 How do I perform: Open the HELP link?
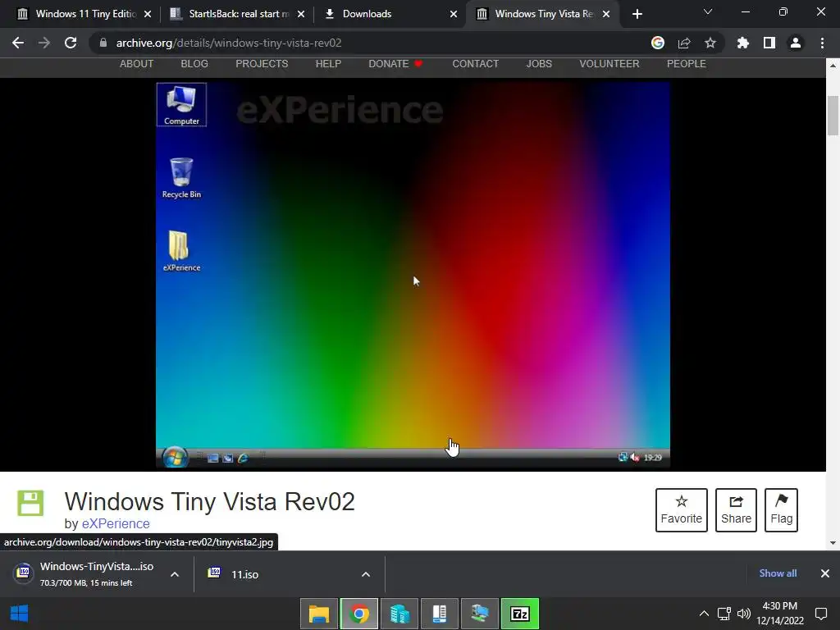pos(328,64)
